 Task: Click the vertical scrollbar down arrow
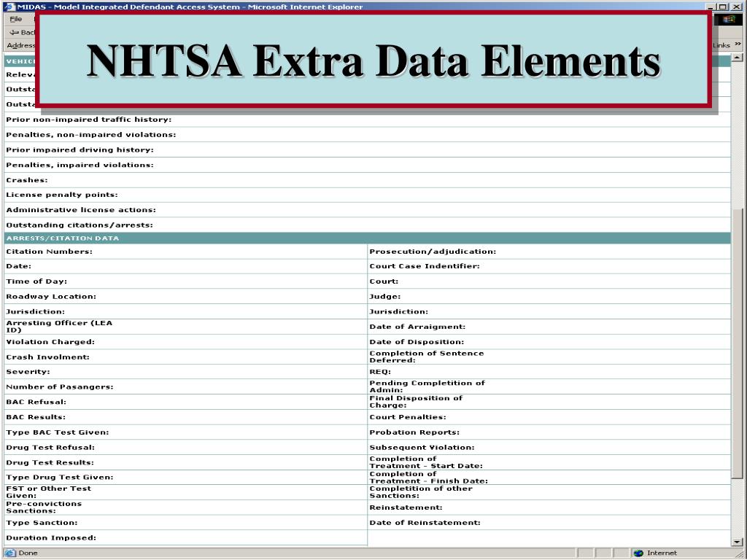tap(737, 542)
